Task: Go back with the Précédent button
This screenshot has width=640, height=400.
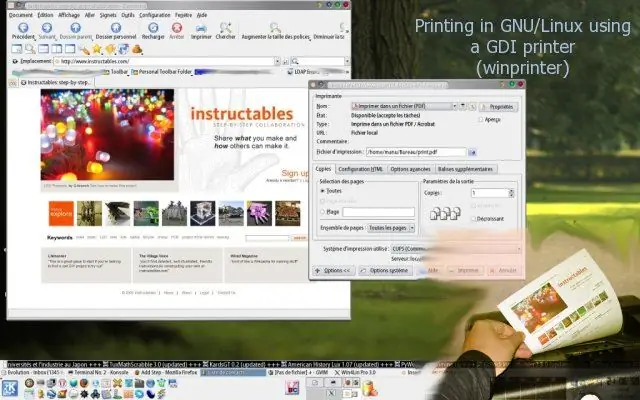Action: 23,31
